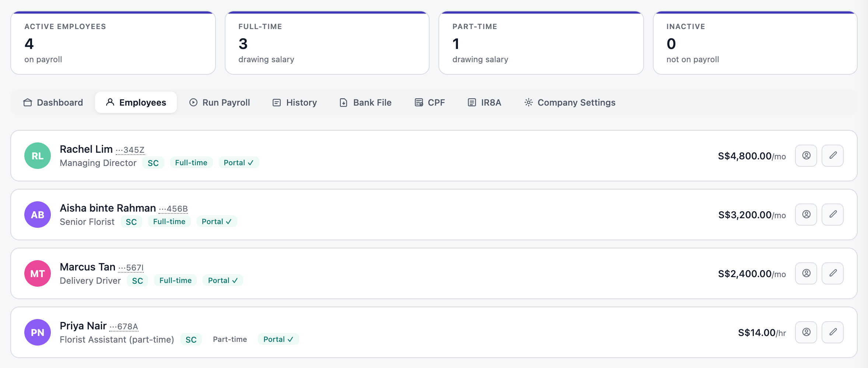Edit Priya Nair's record pencil icon
The height and width of the screenshot is (368, 868).
[833, 332]
